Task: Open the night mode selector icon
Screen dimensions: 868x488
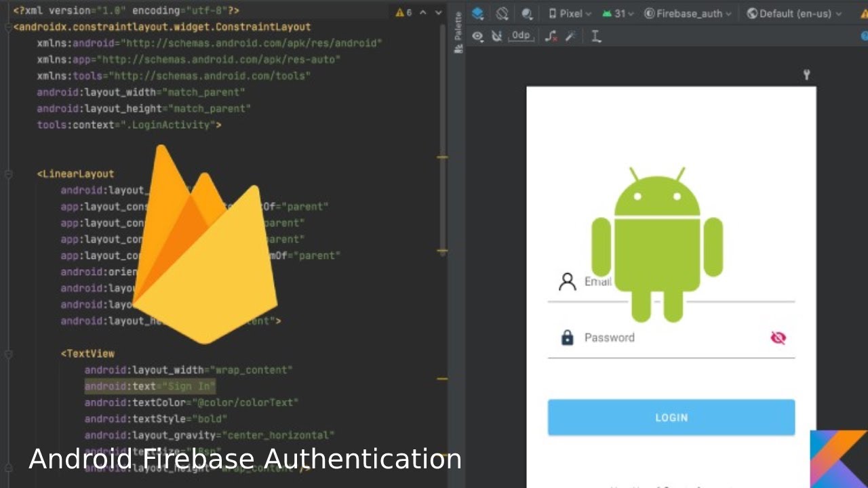Action: click(526, 14)
